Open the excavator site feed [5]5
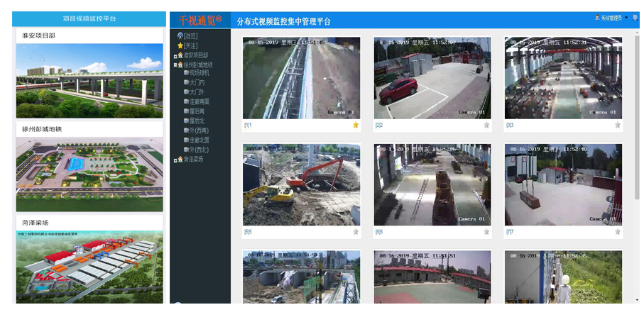Viewport: 644px width, 322px height. pos(302,184)
